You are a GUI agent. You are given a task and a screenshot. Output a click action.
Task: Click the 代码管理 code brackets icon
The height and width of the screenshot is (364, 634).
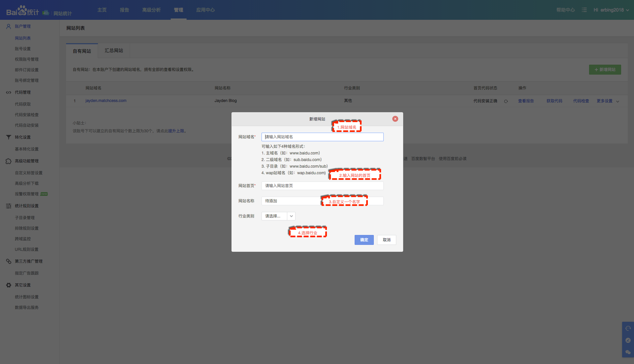click(x=9, y=92)
